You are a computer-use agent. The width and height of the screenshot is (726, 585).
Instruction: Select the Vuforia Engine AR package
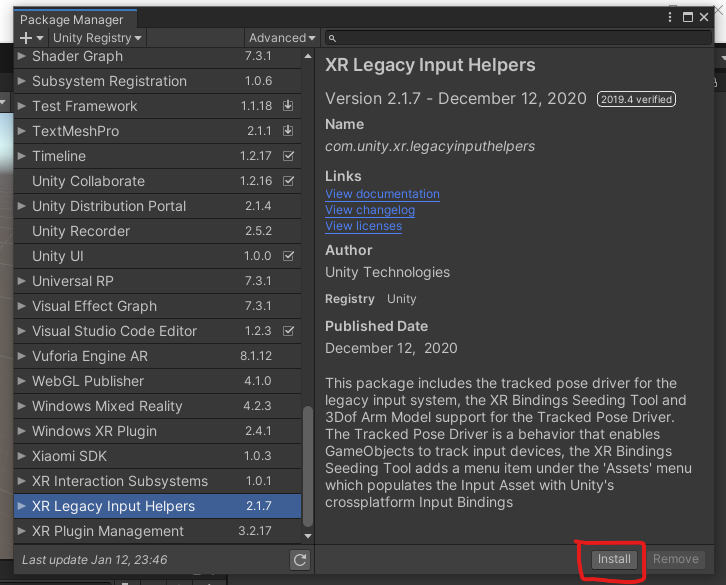point(157,356)
